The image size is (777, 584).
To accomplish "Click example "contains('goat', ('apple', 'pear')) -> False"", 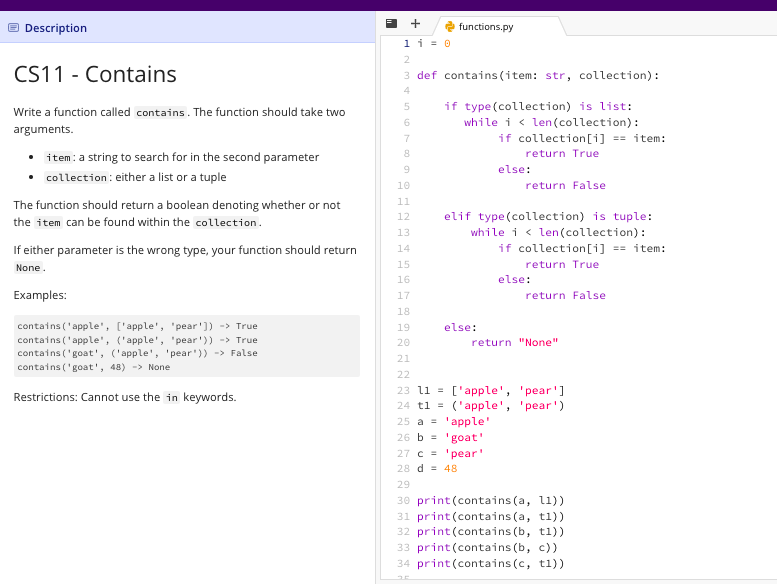I will click(137, 353).
